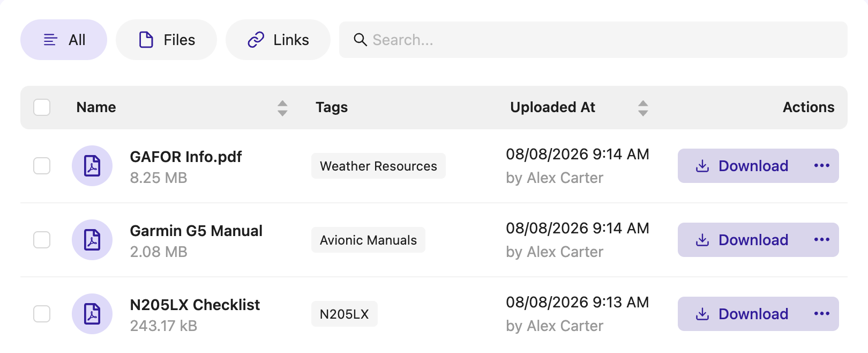Open more options for GAFOR Info.pdf
The width and height of the screenshot is (868, 353).
pos(821,166)
